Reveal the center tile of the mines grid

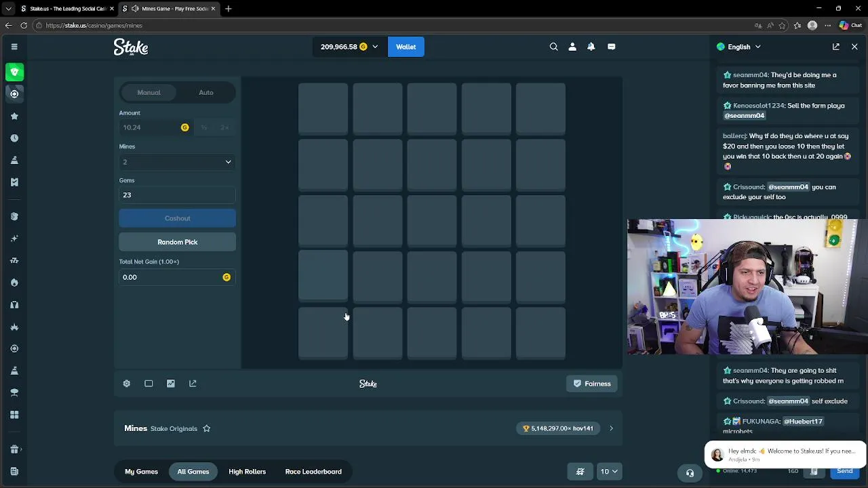click(x=432, y=220)
